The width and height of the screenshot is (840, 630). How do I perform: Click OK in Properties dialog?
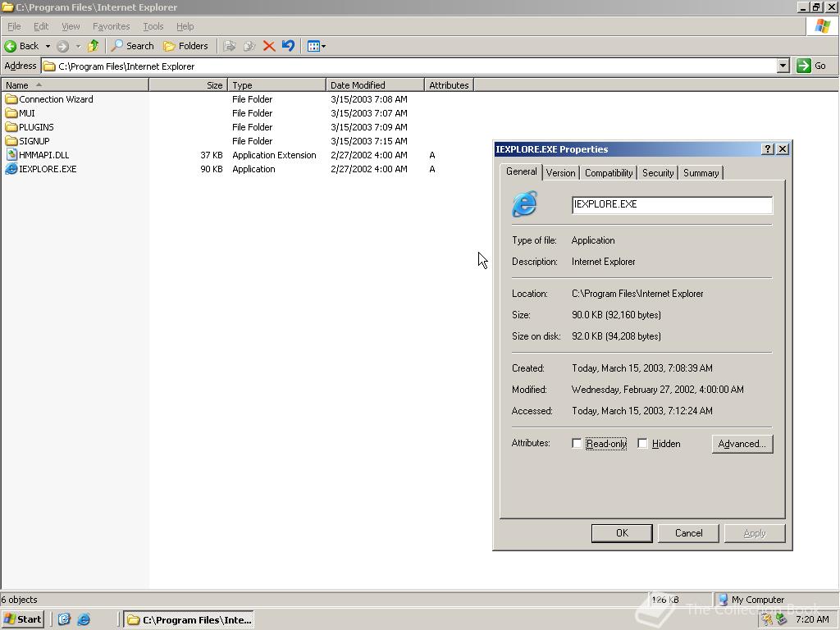pyautogui.click(x=622, y=533)
